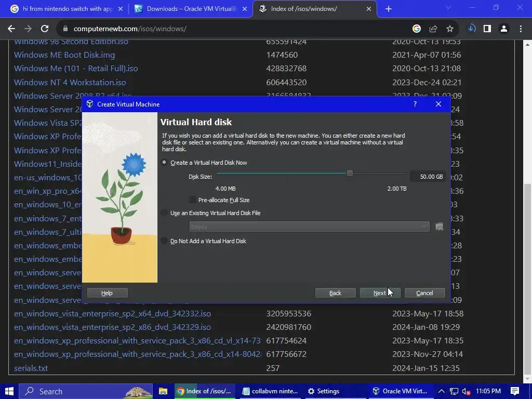This screenshot has width=532, height=399.
Task: Click the 50.00 GB disk size field
Action: click(428, 177)
